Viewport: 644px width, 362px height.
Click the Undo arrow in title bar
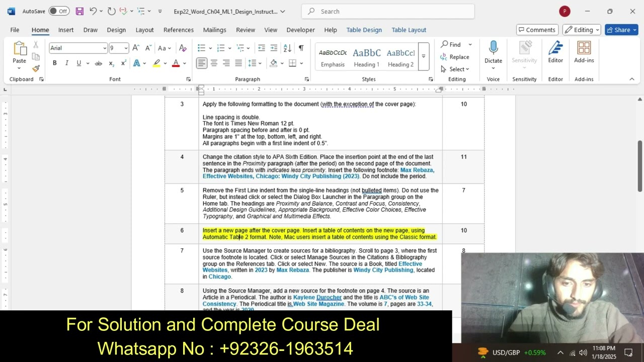click(x=93, y=11)
